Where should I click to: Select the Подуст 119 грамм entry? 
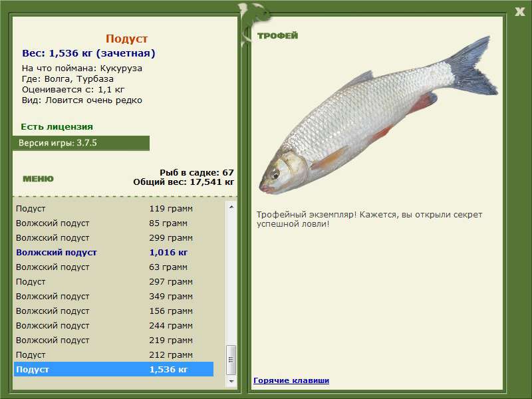point(113,208)
